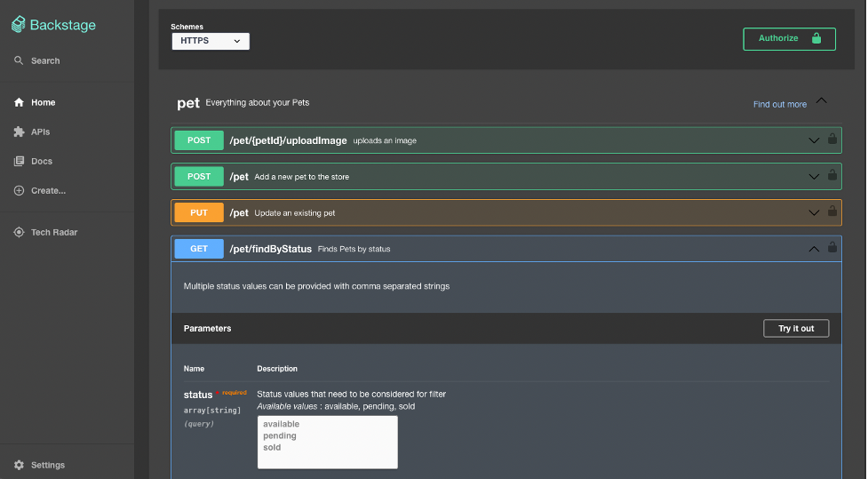Viewport: 868px width, 479px height.
Task: Collapse the pet section chevron
Action: [821, 101]
